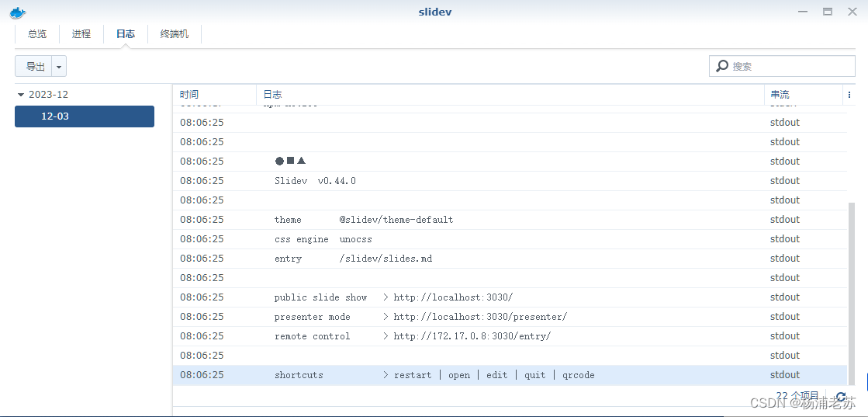This screenshot has height=417, width=868.
Task: Click the 导出 export button
Action: [x=34, y=66]
